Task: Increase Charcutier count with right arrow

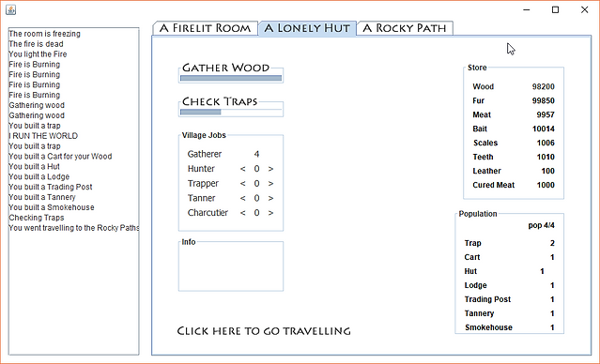Action: (270, 213)
